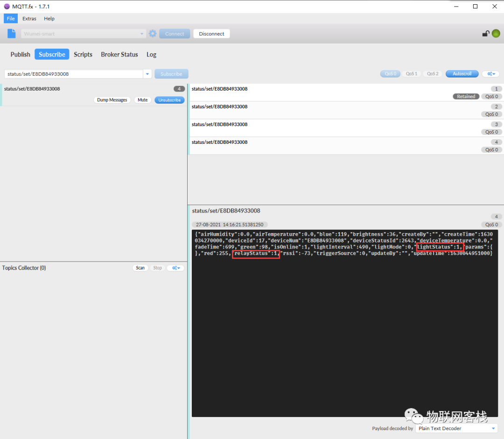This screenshot has height=439, width=504.
Task: Open the File menu
Action: 11,19
